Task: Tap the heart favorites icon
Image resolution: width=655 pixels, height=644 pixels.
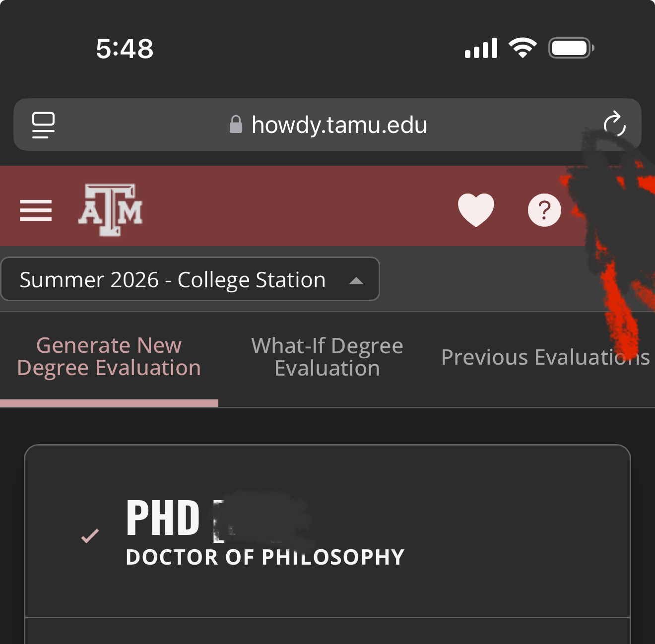Action: 476,210
